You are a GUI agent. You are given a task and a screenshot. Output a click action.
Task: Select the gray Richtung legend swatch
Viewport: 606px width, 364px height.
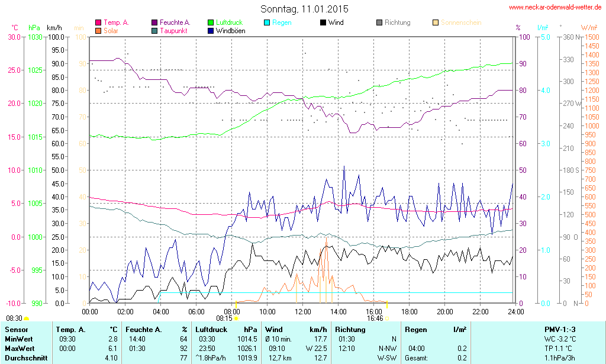coord(379,22)
